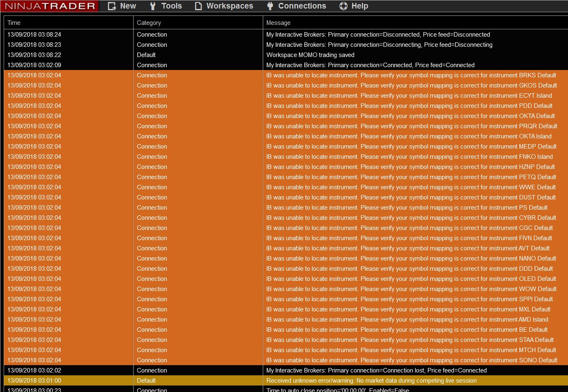Select the error message for instrument BRKS Default
The image size is (568, 392).
tap(411, 75)
